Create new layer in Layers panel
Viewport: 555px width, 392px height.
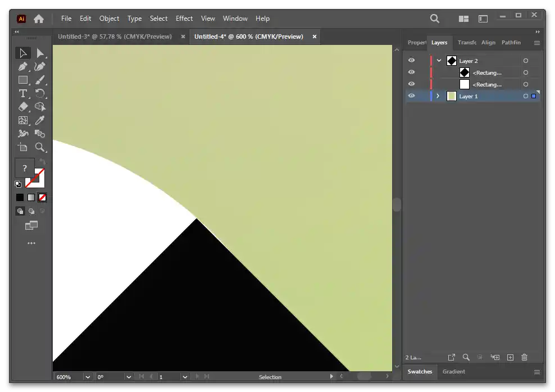tap(510, 357)
